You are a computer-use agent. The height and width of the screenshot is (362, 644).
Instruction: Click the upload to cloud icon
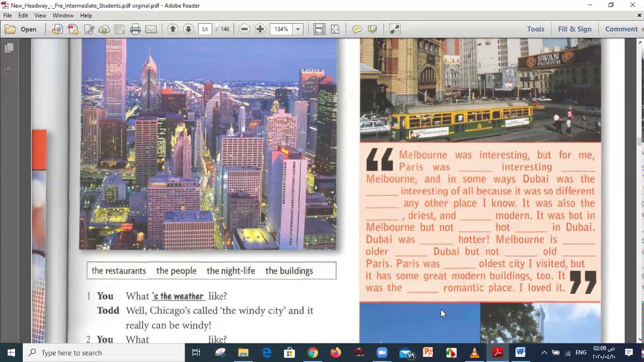coord(104,29)
